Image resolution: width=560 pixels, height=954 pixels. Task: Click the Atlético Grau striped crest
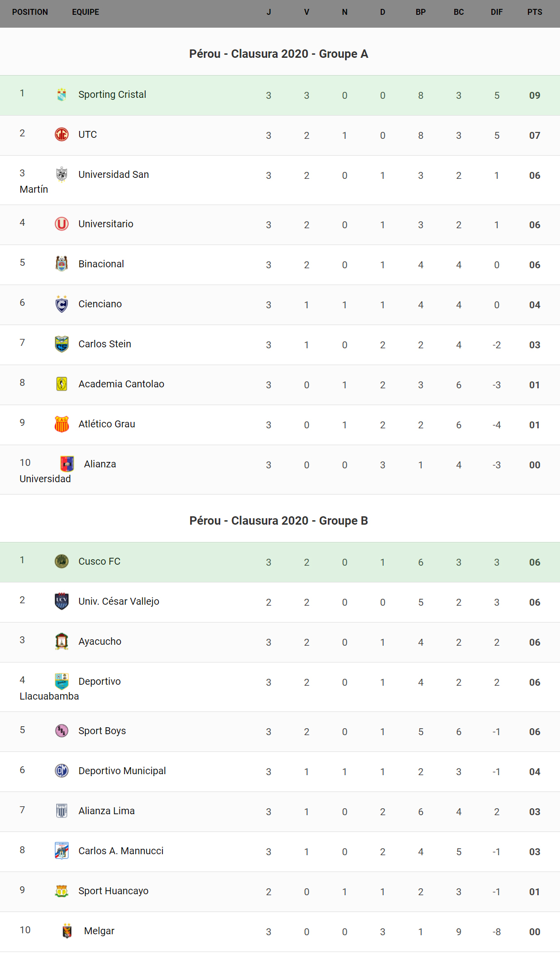click(x=61, y=424)
